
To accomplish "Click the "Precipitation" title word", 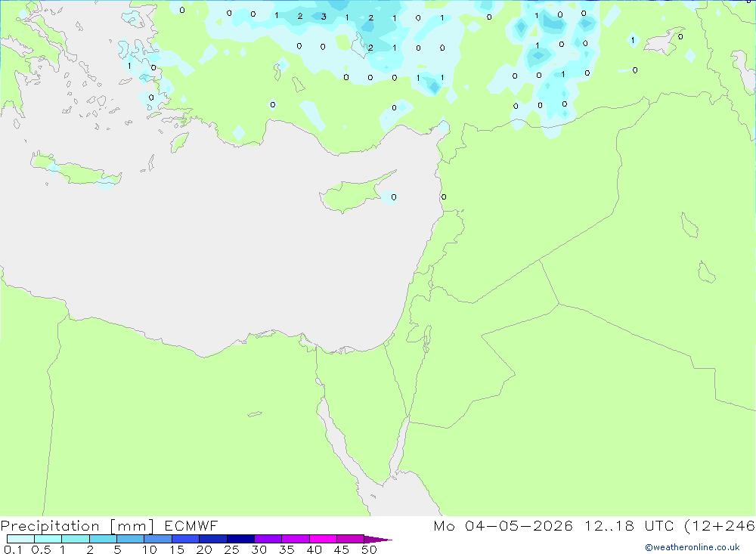I will [50, 526].
